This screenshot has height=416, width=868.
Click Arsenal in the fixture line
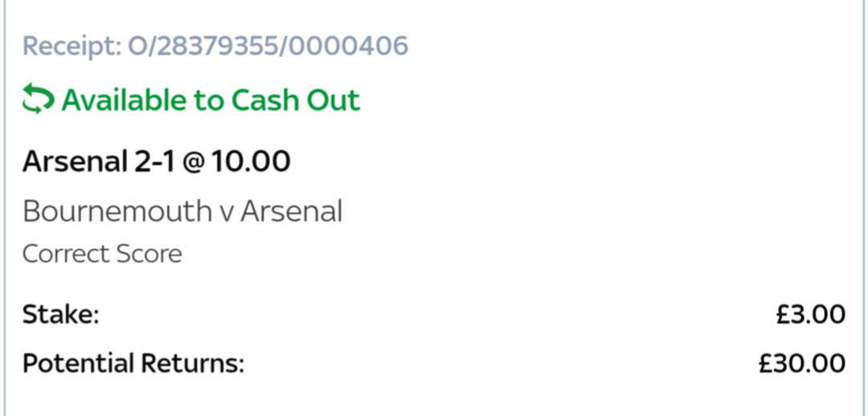tap(292, 211)
